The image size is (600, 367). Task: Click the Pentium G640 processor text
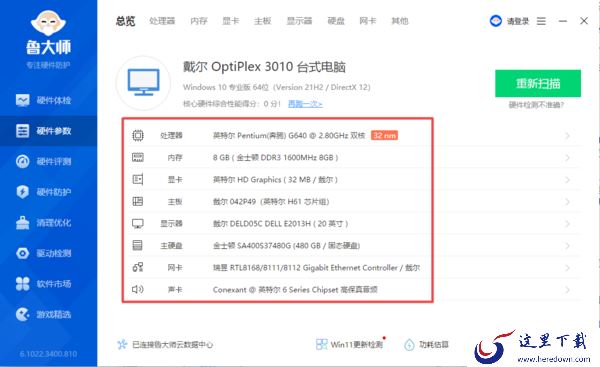tap(289, 135)
